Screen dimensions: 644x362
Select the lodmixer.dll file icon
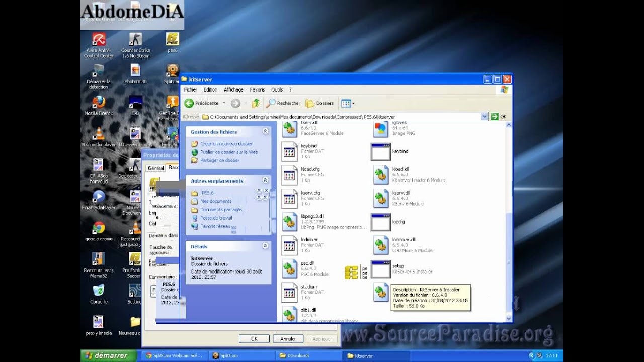[x=382, y=245]
